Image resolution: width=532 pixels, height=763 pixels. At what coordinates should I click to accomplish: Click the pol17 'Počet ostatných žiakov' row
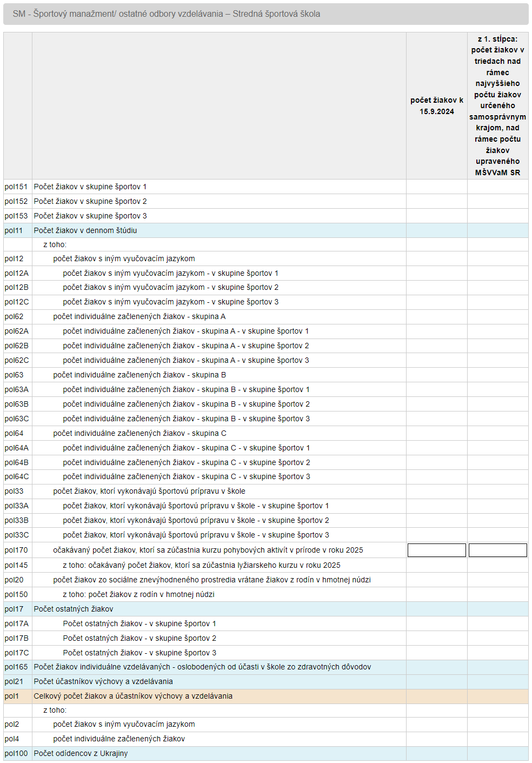[x=266, y=609]
